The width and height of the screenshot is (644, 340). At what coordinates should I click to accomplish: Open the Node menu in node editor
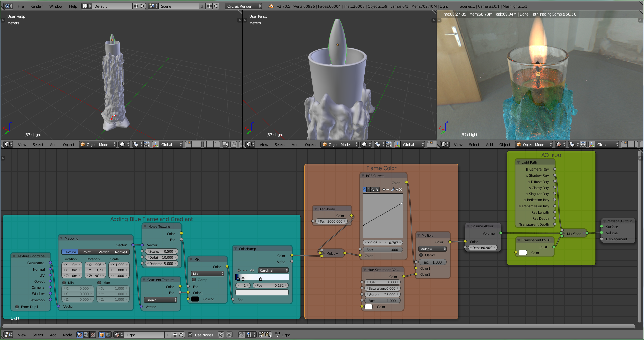tap(67, 335)
